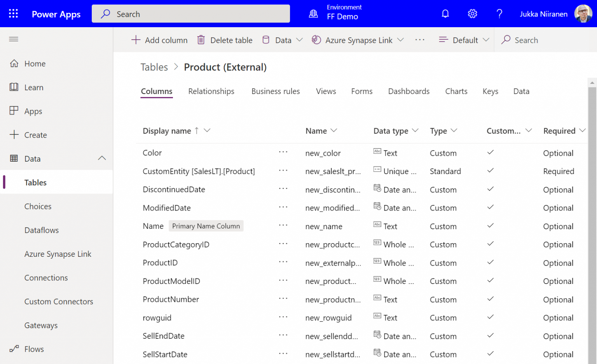Go back to Tables breadcrumb
The width and height of the screenshot is (597, 364).
[154, 67]
